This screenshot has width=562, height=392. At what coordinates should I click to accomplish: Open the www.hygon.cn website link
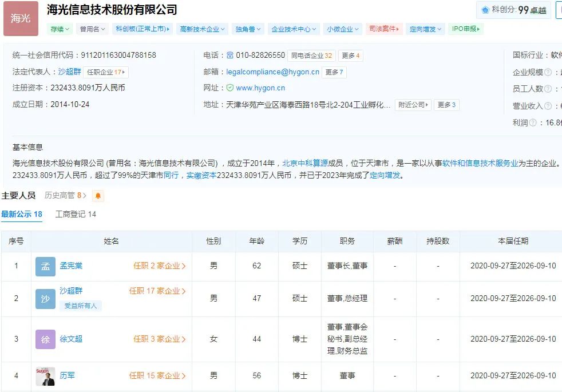pos(260,88)
